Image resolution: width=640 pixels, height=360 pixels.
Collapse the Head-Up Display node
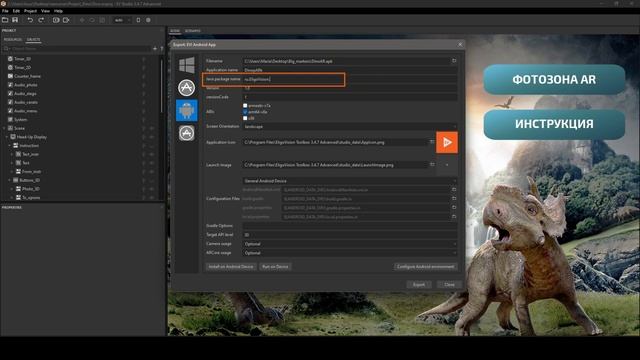(x=7, y=137)
